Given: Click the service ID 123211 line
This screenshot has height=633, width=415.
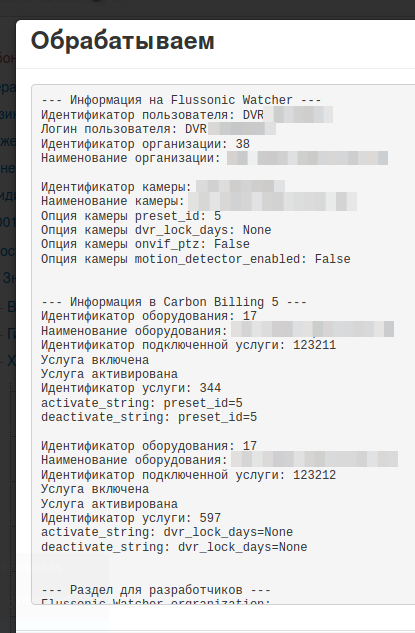Looking at the screenshot, I should (x=189, y=345).
